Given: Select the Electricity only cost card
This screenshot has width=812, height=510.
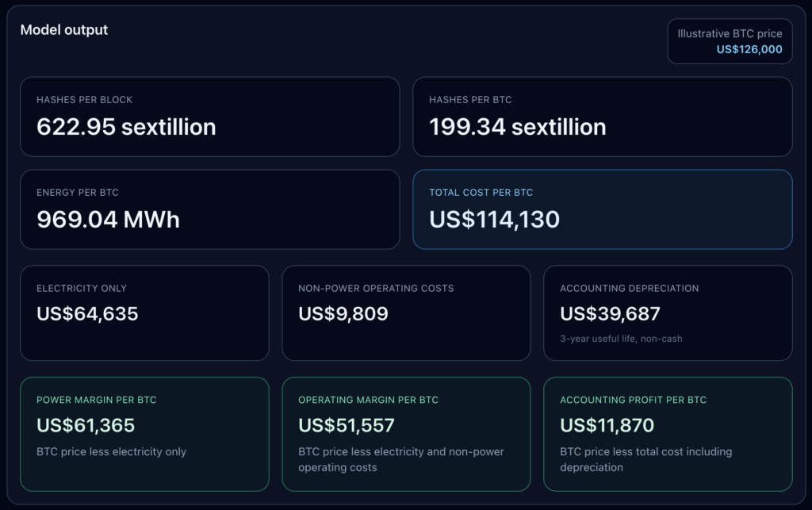Looking at the screenshot, I should point(144,313).
